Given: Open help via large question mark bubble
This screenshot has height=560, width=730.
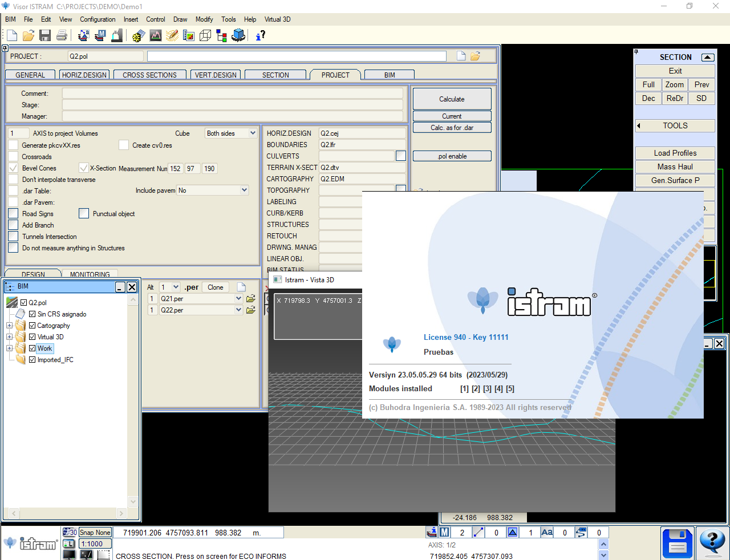Looking at the screenshot, I should 712,542.
